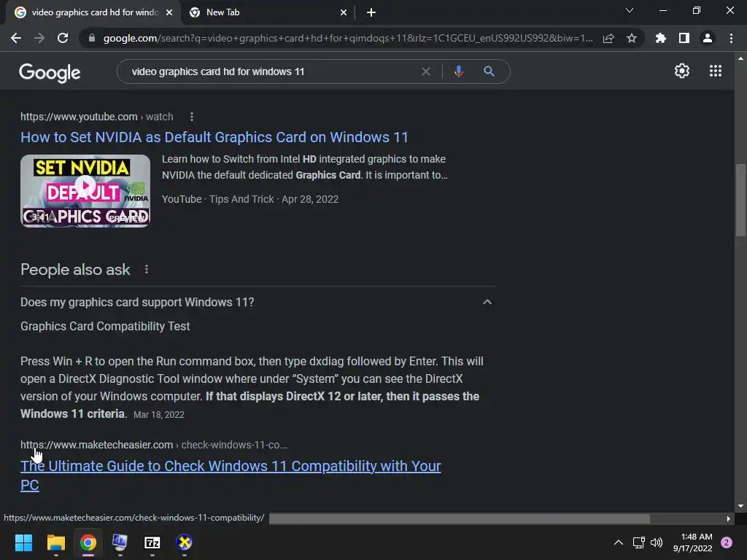Open the clock showing 1:48 AM
The width and height of the screenshot is (747, 560).
(692, 542)
